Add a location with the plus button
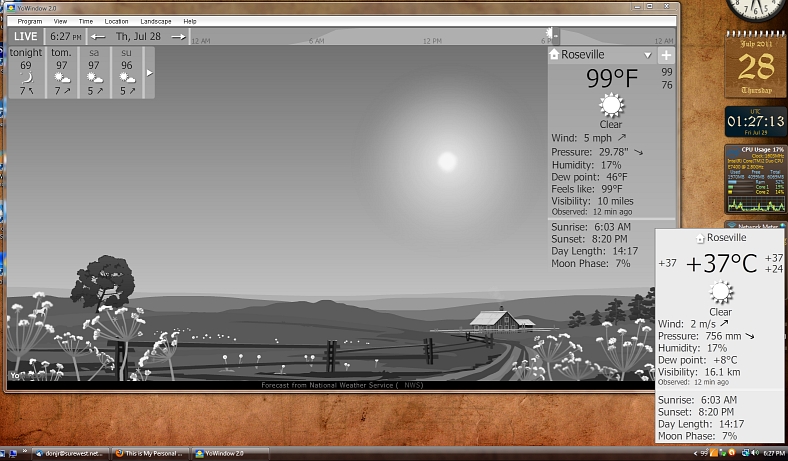 click(x=666, y=55)
